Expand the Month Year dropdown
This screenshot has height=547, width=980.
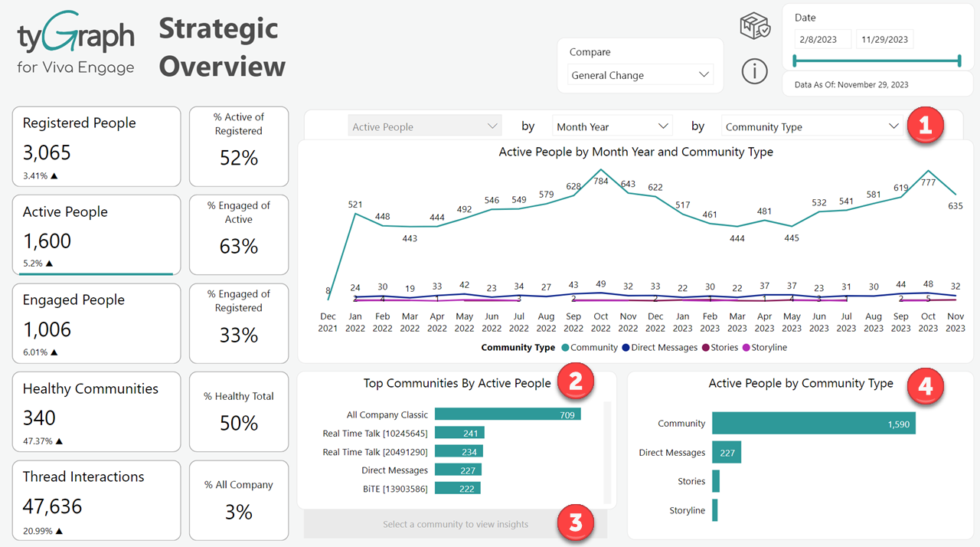pos(612,126)
